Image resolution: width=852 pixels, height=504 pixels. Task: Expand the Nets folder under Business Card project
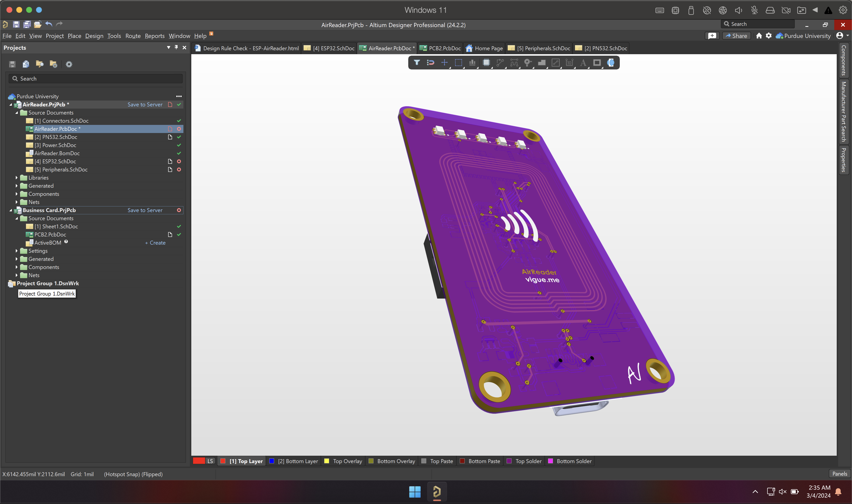point(17,275)
